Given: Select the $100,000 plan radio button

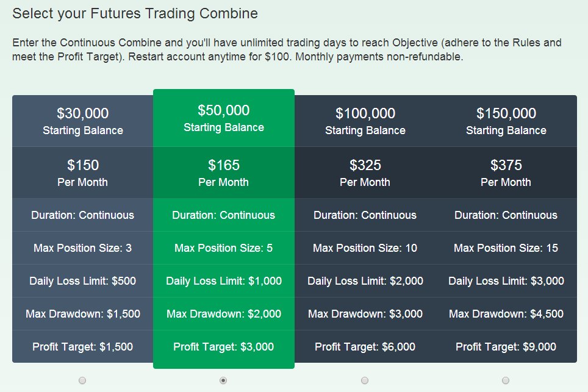Looking at the screenshot, I should 365,380.
